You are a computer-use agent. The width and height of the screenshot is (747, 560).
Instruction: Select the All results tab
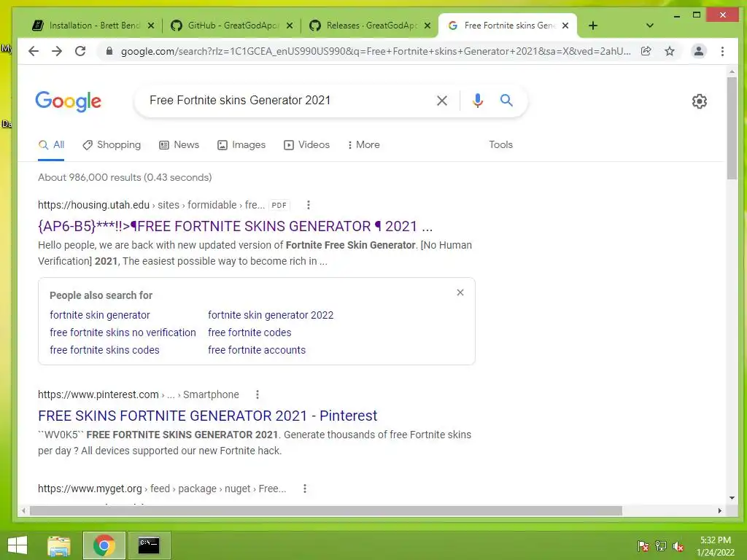(51, 145)
